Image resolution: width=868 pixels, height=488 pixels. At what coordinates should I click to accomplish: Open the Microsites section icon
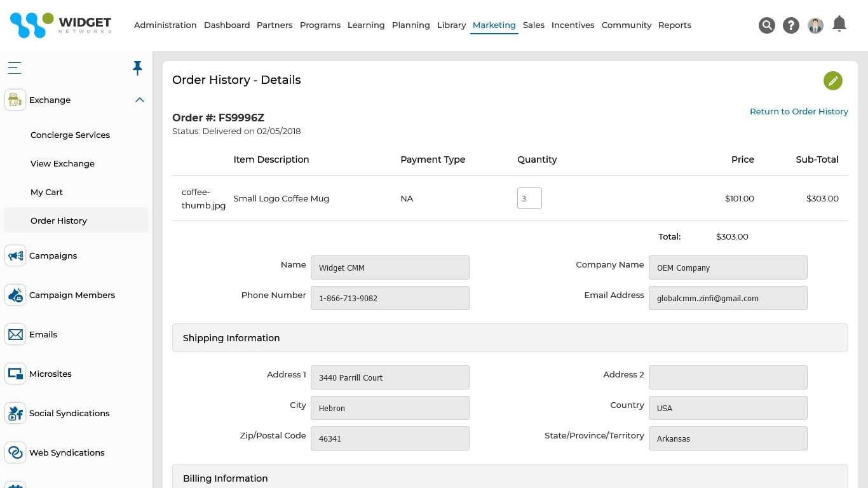(x=15, y=374)
